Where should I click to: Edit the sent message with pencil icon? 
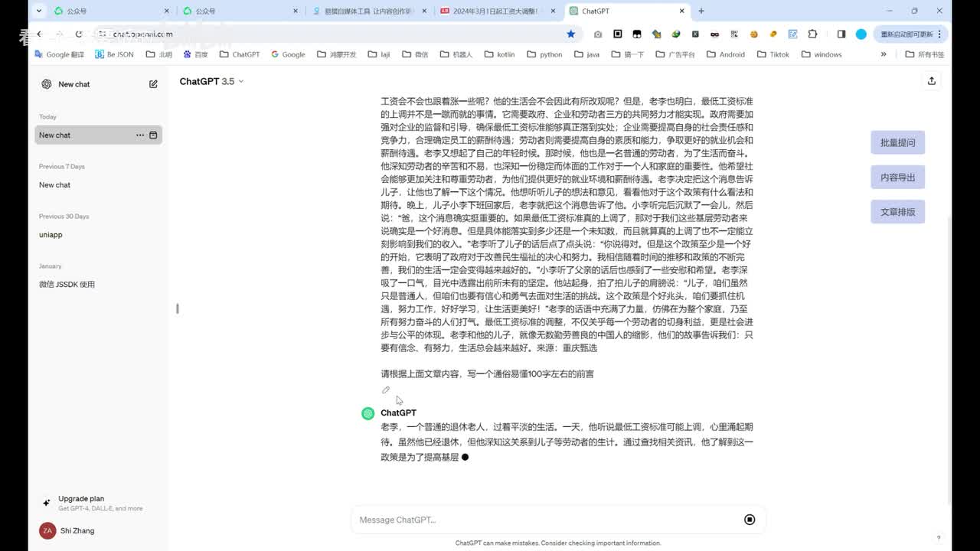(386, 390)
